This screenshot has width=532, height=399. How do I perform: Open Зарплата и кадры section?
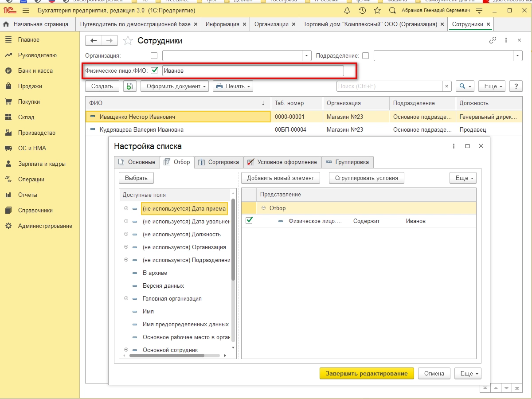tap(42, 164)
